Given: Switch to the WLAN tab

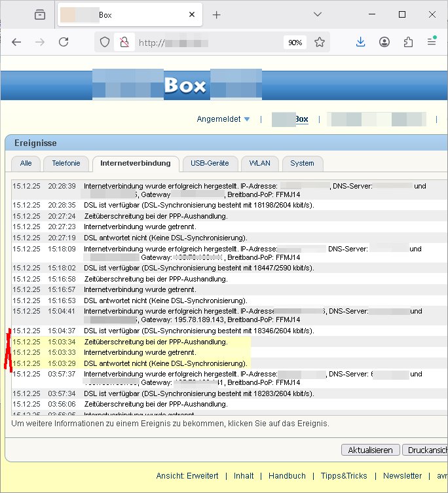Looking at the screenshot, I should pyautogui.click(x=260, y=163).
